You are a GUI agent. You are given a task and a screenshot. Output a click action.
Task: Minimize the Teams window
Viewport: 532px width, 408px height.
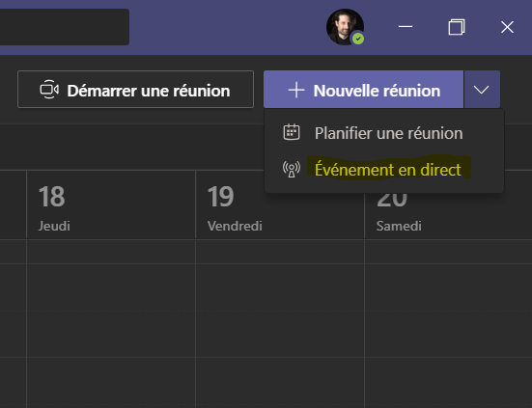[406, 27]
